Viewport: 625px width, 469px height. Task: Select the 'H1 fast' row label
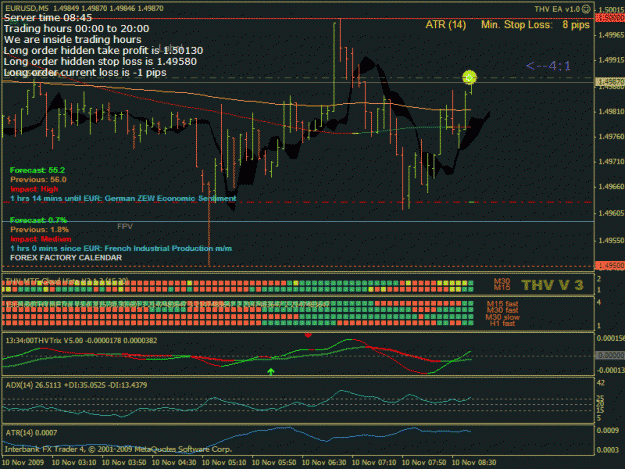coord(502,324)
